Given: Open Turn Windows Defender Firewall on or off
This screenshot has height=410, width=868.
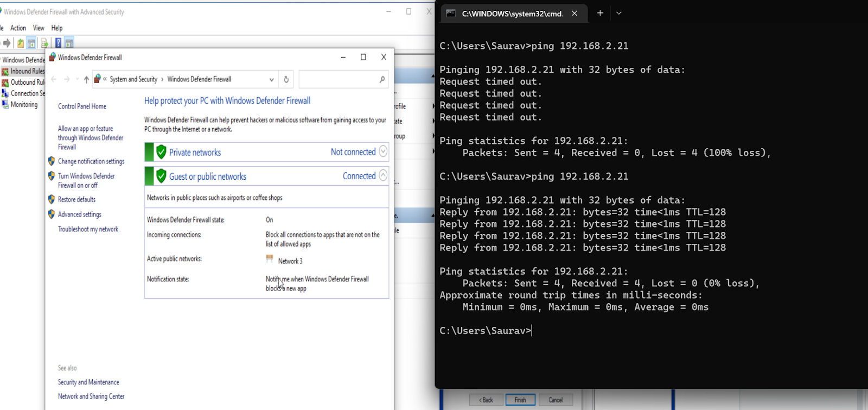Looking at the screenshot, I should [86, 180].
